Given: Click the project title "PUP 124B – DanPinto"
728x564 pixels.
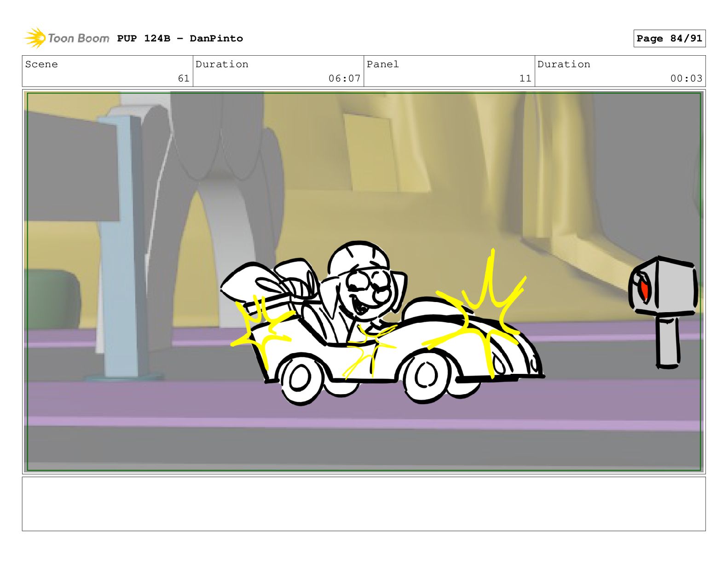Looking at the screenshot, I should point(180,38).
